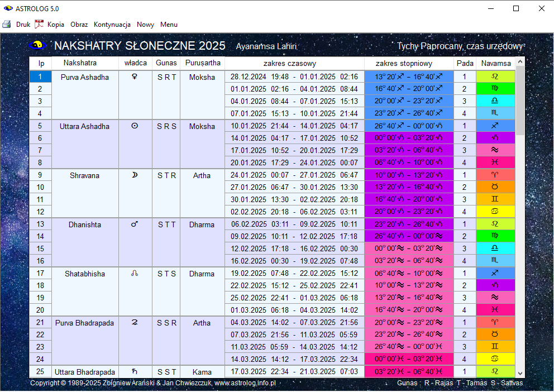554x392 pixels.
Task: Open the Kontynuacja menu
Action: [x=112, y=25]
